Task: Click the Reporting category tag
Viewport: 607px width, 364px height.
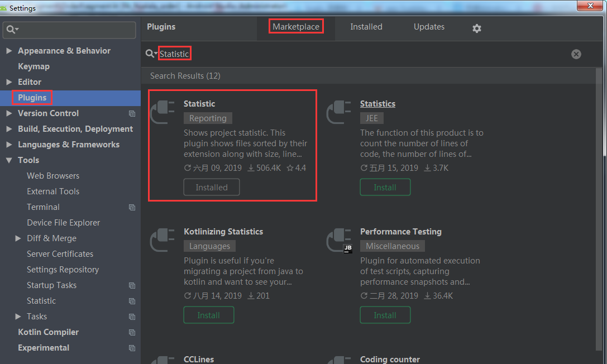Action: pyautogui.click(x=208, y=118)
